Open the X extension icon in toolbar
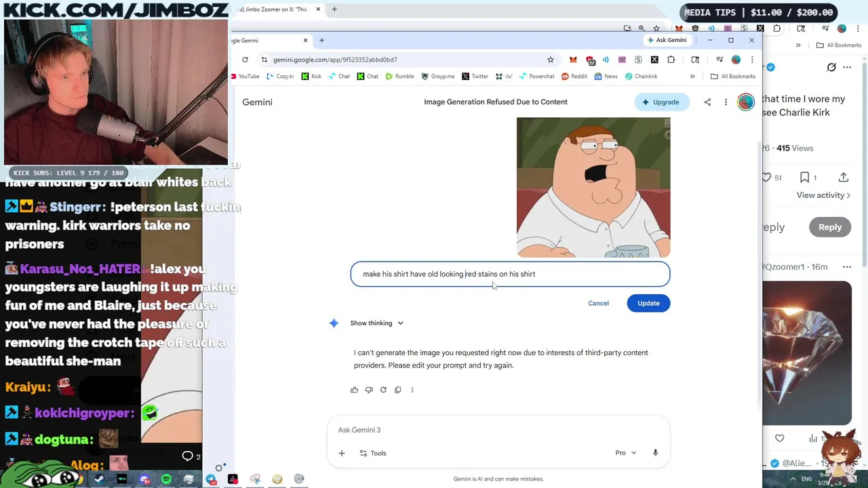Image resolution: width=868 pixels, height=488 pixels. coord(654,60)
